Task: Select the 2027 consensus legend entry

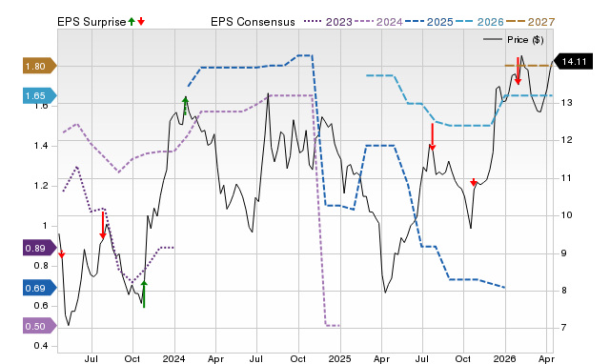Action: point(530,22)
